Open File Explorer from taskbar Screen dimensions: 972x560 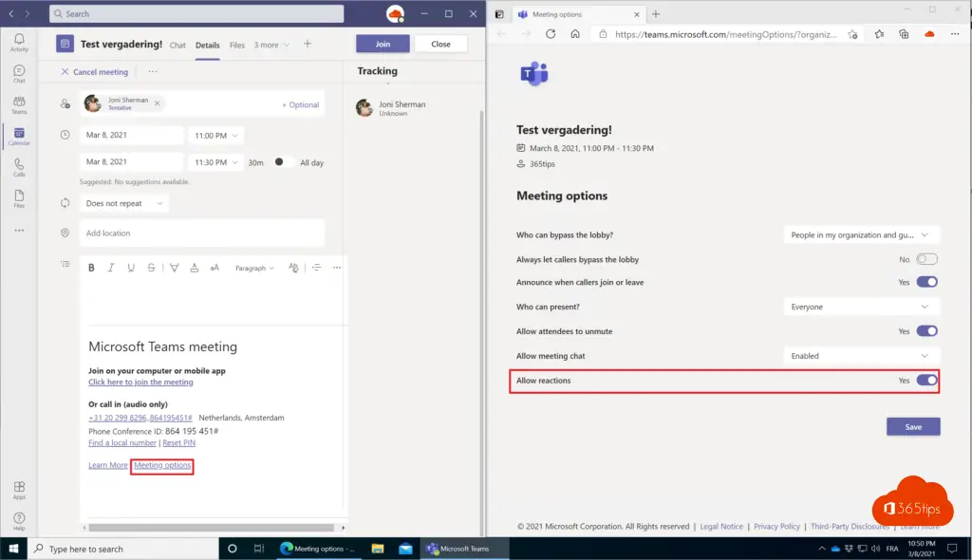pos(378,549)
